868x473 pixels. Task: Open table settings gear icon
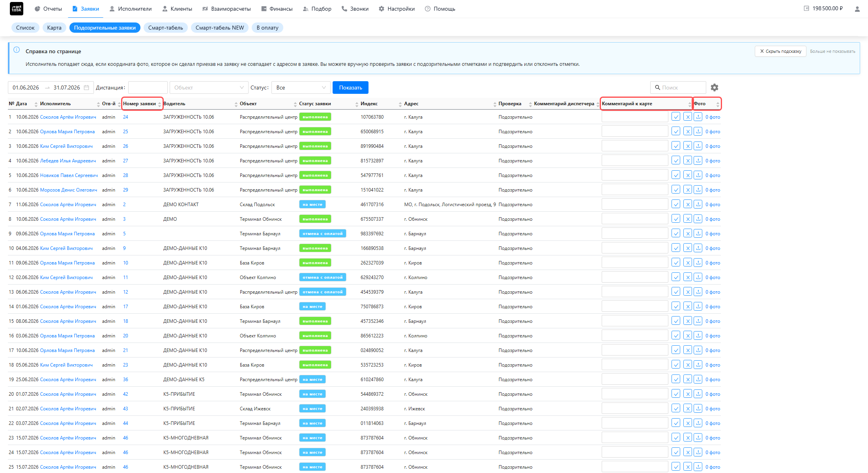[714, 88]
